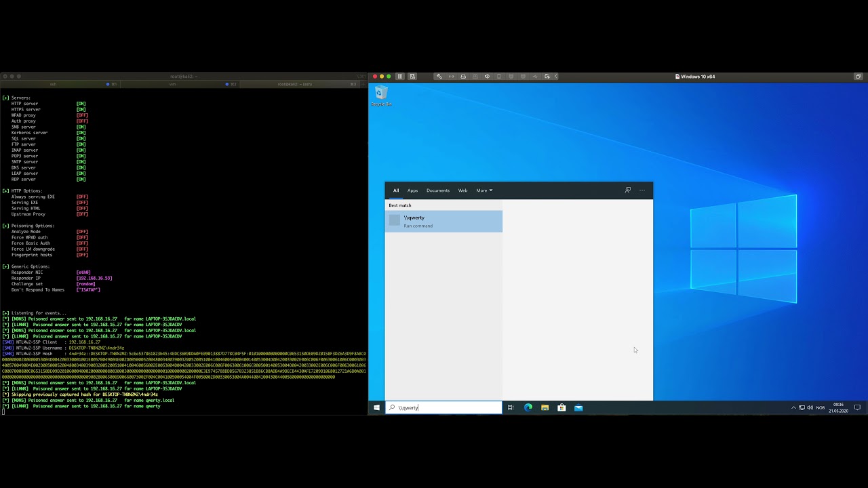This screenshot has width=868, height=488.
Task: Click the VM resize arrows icon
Action: click(x=452, y=77)
